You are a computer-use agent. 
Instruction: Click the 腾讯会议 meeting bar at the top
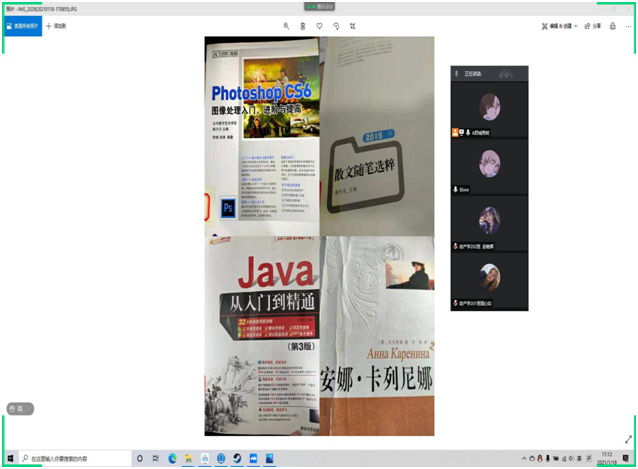[x=319, y=6]
